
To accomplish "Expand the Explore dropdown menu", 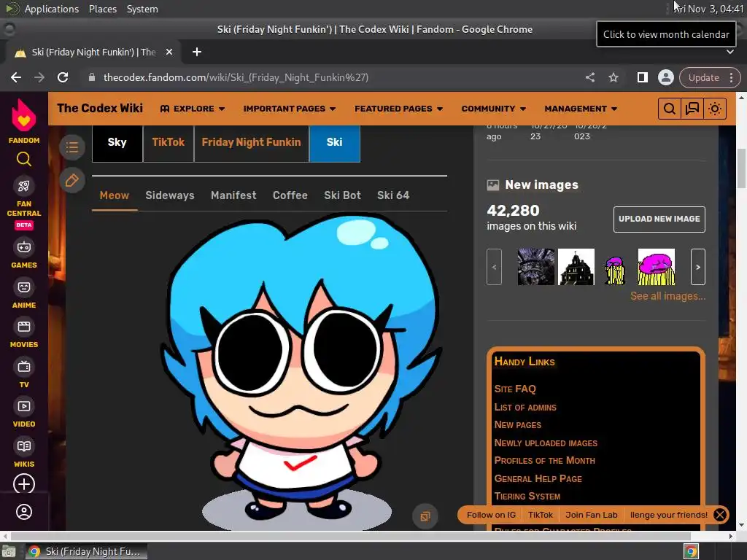I will point(193,109).
